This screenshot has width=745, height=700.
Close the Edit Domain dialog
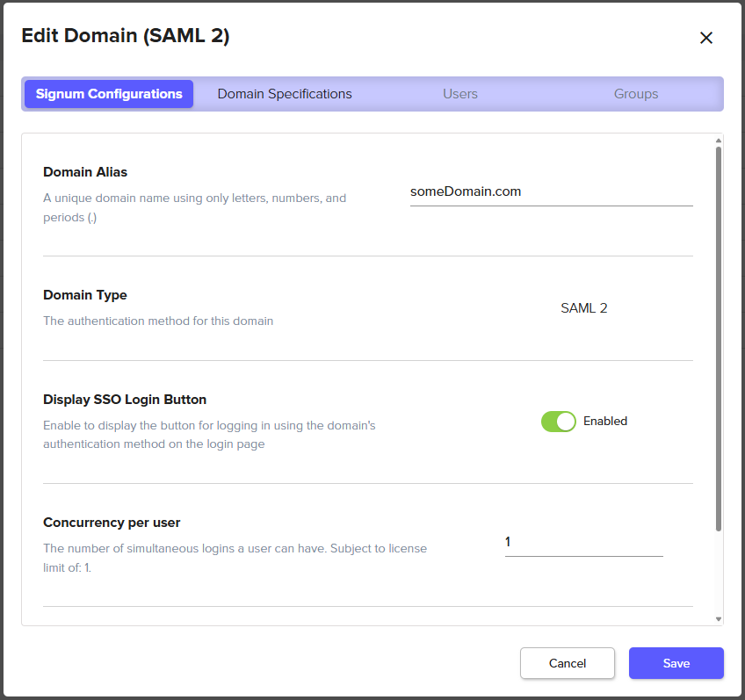coord(705,38)
